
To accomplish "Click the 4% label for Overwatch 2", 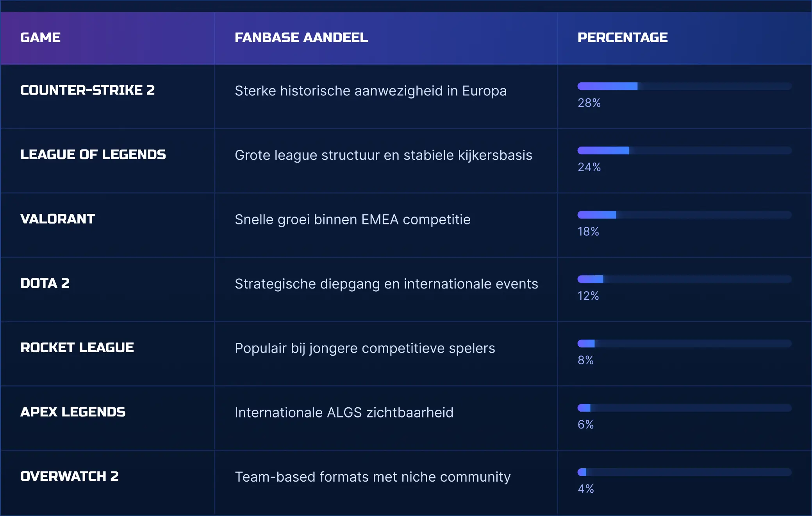I will [585, 489].
